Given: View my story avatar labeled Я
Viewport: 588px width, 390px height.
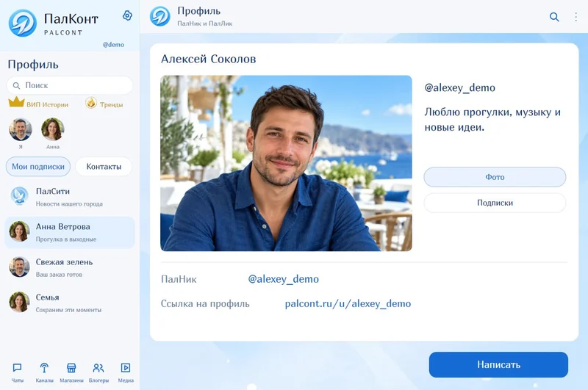Looking at the screenshot, I should pyautogui.click(x=21, y=129).
